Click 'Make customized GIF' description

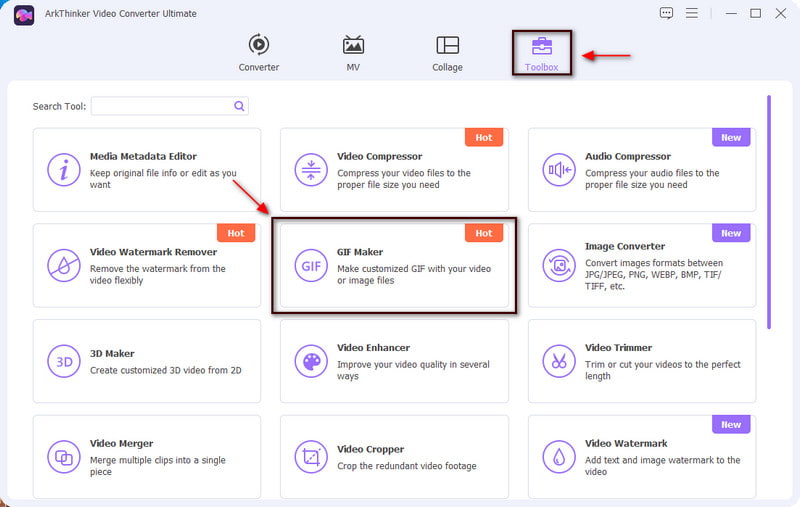[414, 274]
